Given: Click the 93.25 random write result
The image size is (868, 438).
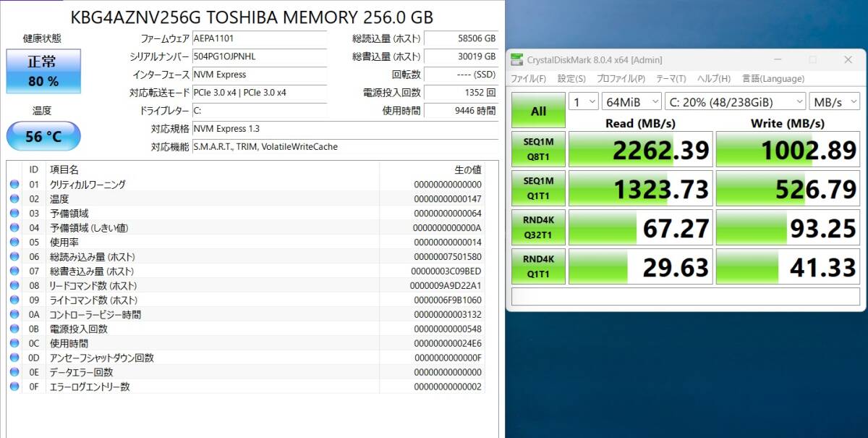Looking at the screenshot, I should click(788, 227).
